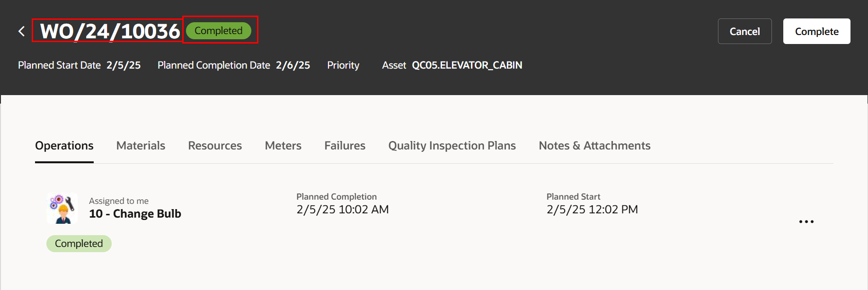
Task: Open Notes & Attachments tab
Action: tap(594, 146)
